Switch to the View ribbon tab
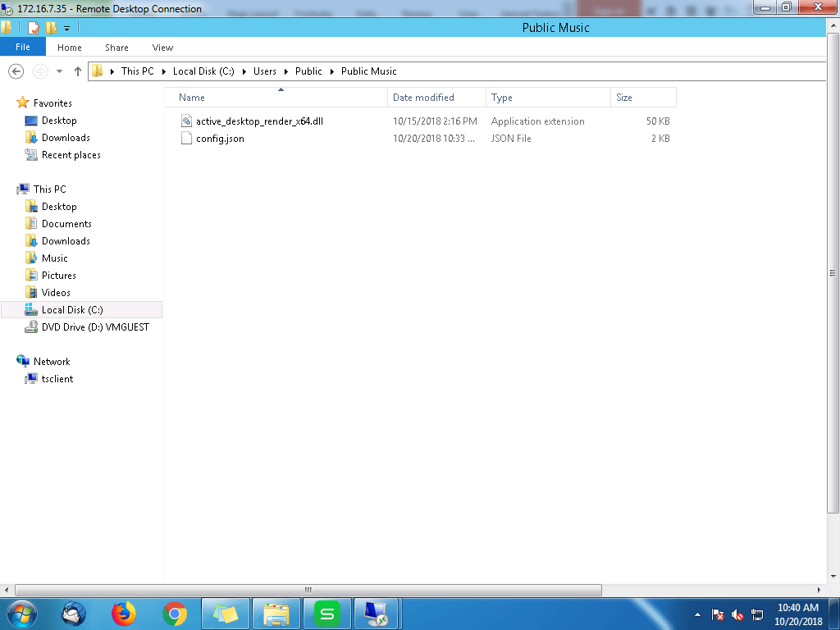The image size is (840, 630). click(x=162, y=48)
